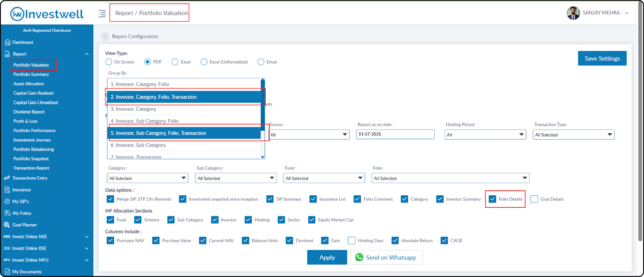The width and height of the screenshot is (644, 277).
Task: Open Transaction Report in the sidebar
Action: coord(31,168)
